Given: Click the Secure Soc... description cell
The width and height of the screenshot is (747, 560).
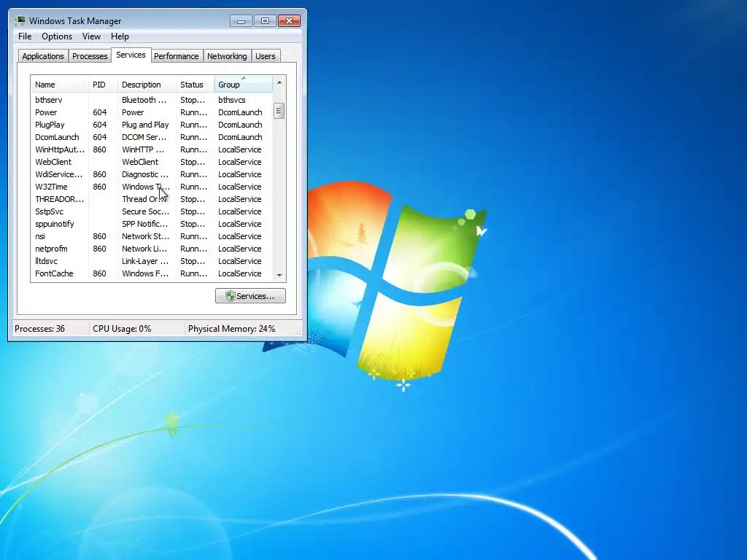Looking at the screenshot, I should (145, 211).
